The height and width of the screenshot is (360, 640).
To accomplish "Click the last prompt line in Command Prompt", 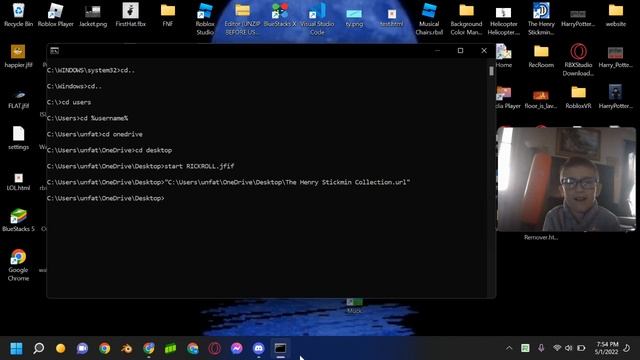I will 105,198.
